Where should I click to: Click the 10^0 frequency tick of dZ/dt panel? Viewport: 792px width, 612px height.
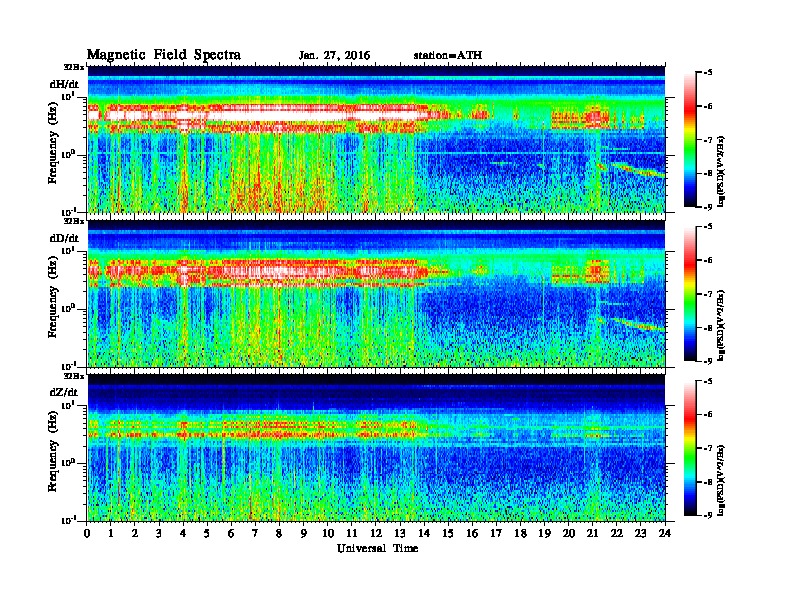68,462
